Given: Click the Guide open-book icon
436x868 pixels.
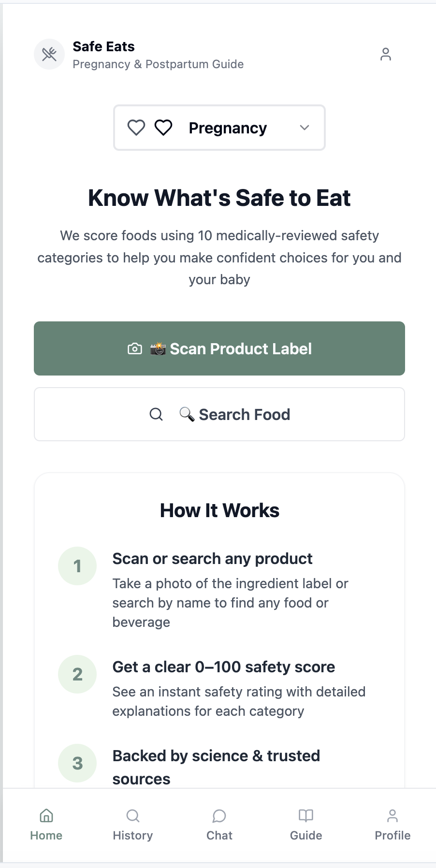Looking at the screenshot, I should click(306, 816).
